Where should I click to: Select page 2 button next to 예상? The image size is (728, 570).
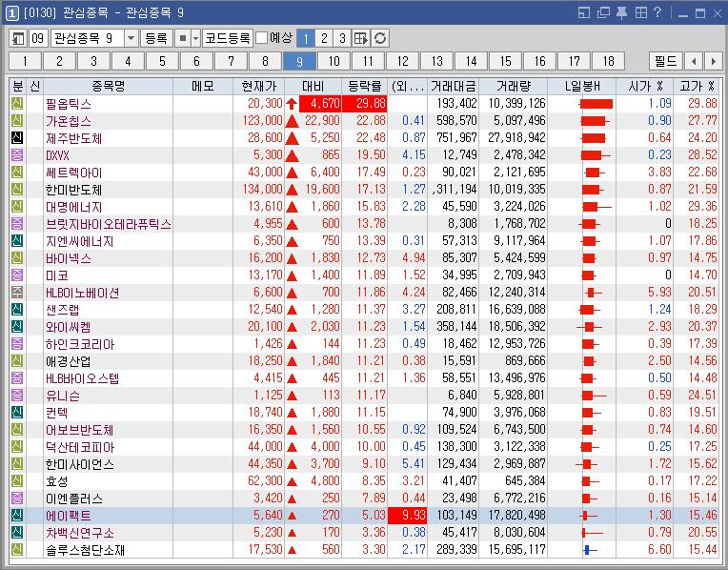point(324,38)
